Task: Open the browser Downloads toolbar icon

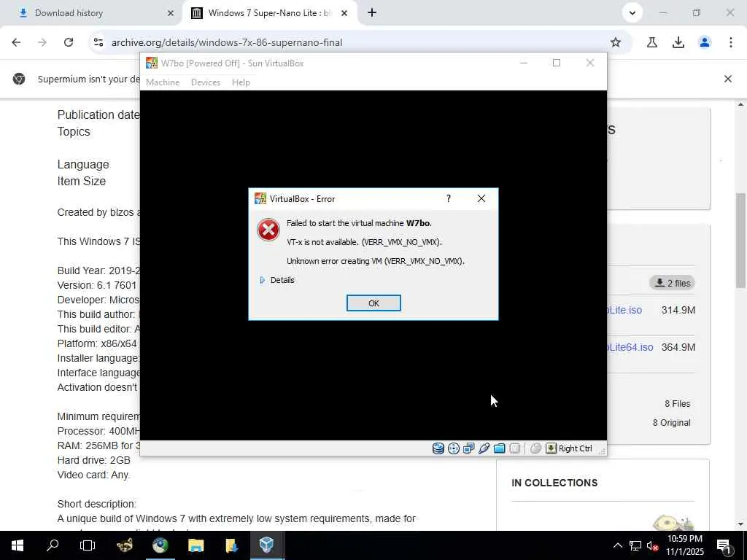Action: click(x=678, y=42)
